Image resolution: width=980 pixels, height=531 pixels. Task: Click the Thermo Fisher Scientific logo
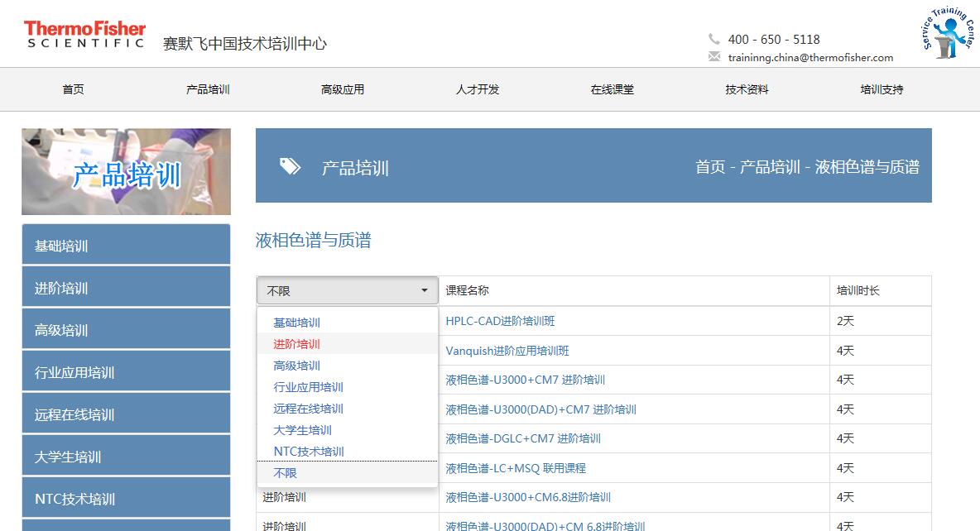pos(84,34)
